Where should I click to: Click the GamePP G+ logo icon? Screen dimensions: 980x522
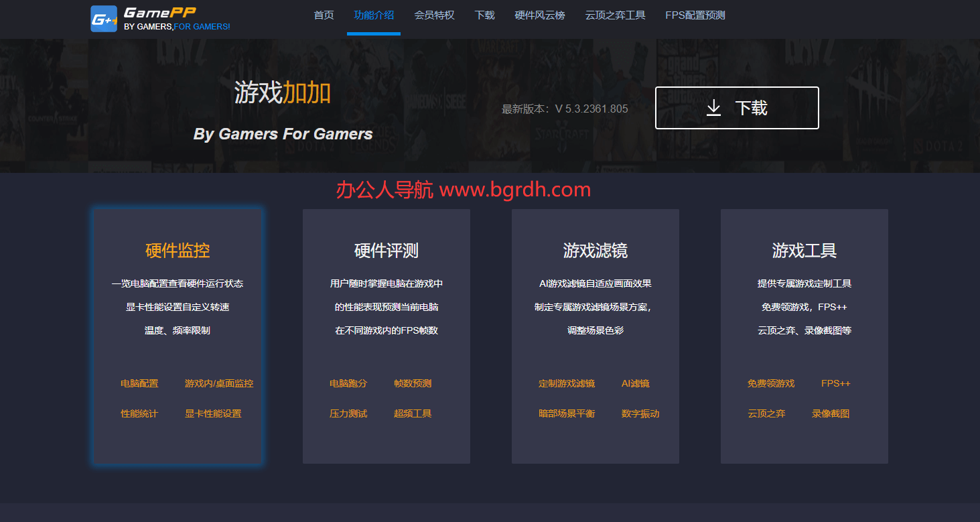tap(104, 19)
